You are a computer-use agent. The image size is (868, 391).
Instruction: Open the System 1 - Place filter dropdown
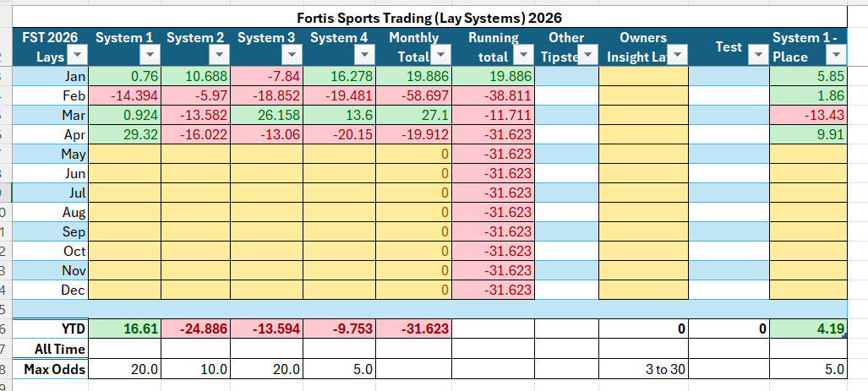click(x=836, y=55)
